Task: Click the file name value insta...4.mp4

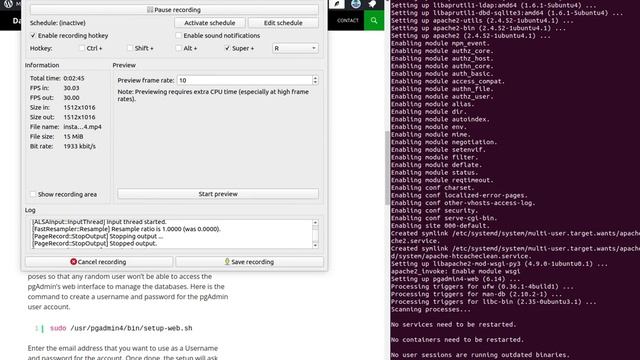Action: coord(82,127)
